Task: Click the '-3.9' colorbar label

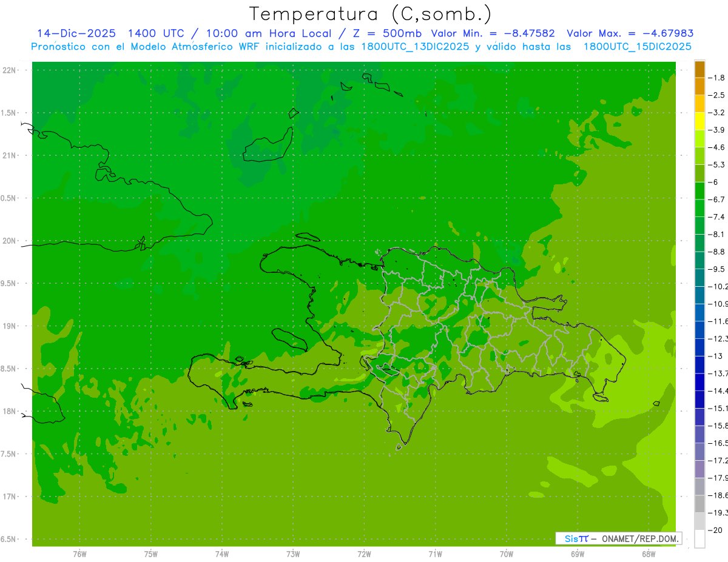Action: coord(716,130)
